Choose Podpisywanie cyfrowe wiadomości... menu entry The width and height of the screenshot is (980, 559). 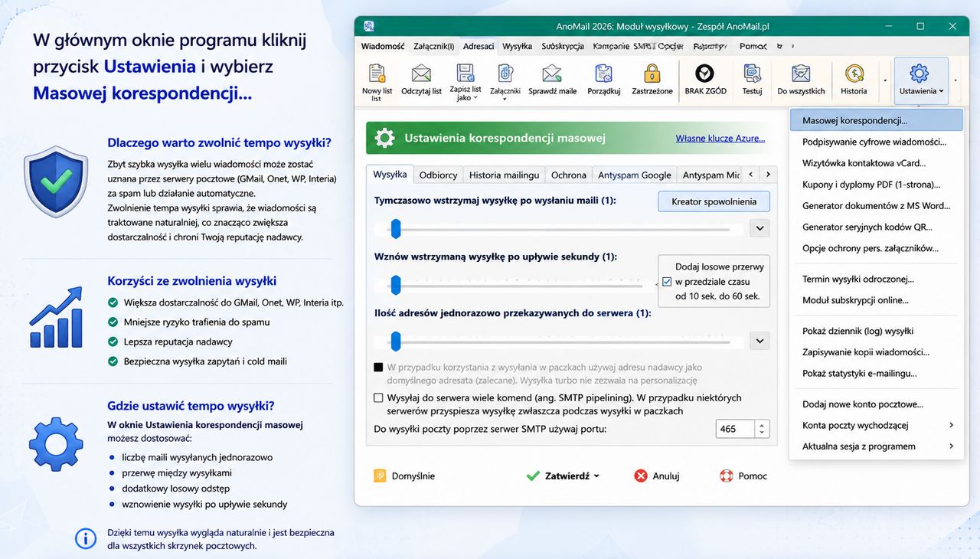(877, 142)
